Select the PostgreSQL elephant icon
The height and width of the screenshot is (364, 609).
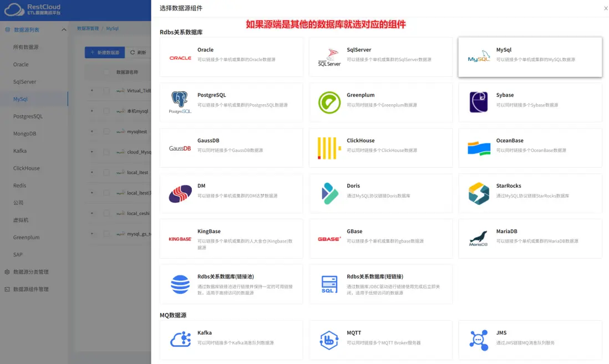[180, 102]
